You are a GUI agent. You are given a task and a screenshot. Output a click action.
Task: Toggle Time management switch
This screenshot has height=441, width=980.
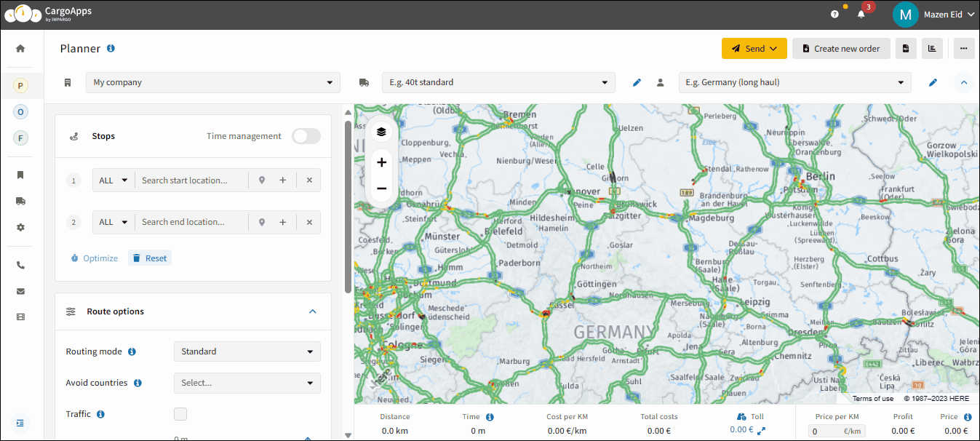click(306, 136)
